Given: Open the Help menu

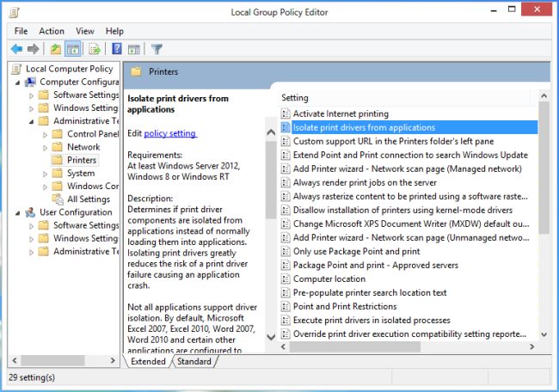Looking at the screenshot, I should 114,31.
